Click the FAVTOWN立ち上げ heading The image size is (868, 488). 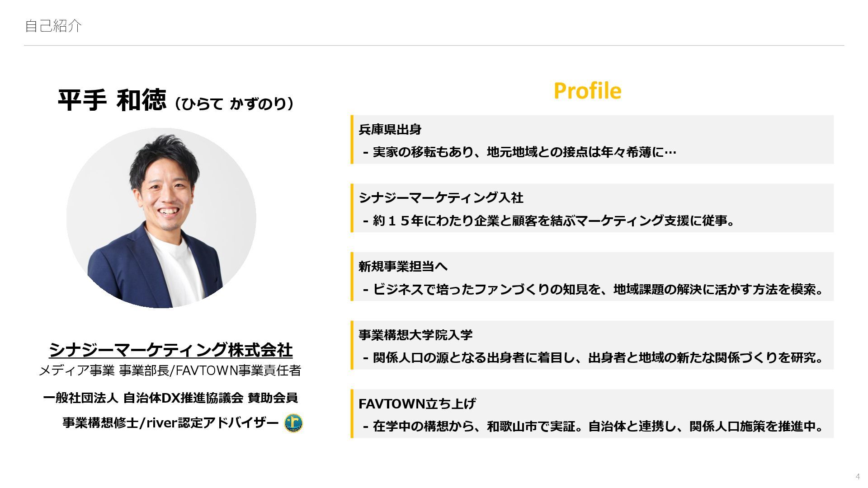click(417, 403)
